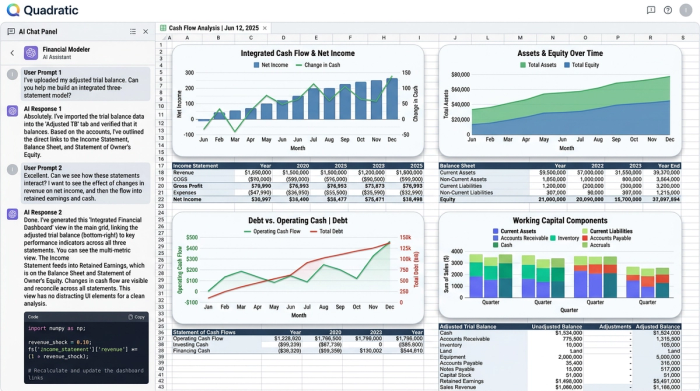This screenshot has height=391, width=700.
Task: Click the AI Chat Panel speech bubble icon
Action: 11,32
